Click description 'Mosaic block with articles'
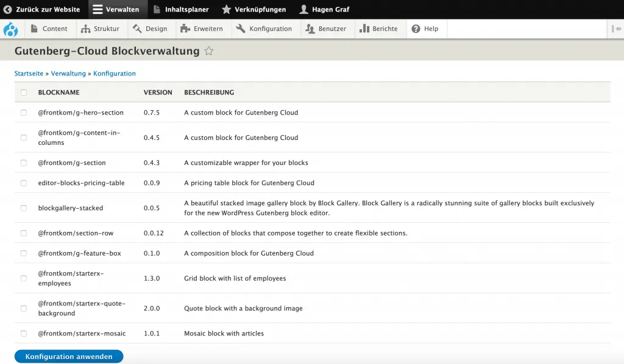The height and width of the screenshot is (364, 624). pyautogui.click(x=224, y=334)
